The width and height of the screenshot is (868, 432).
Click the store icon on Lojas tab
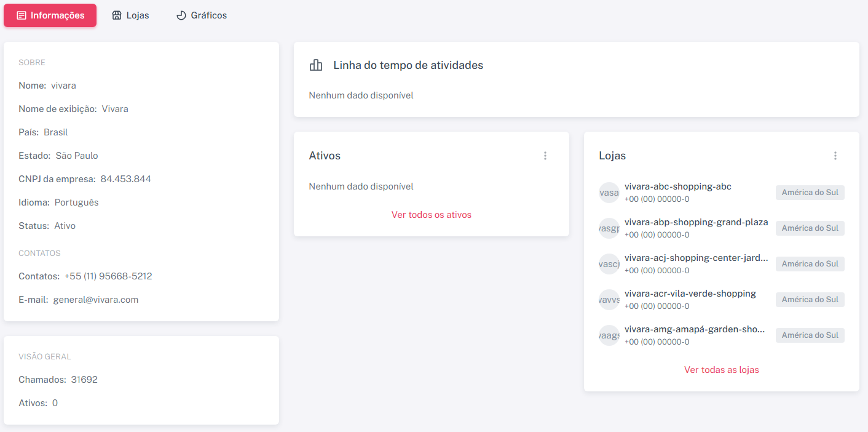(117, 15)
